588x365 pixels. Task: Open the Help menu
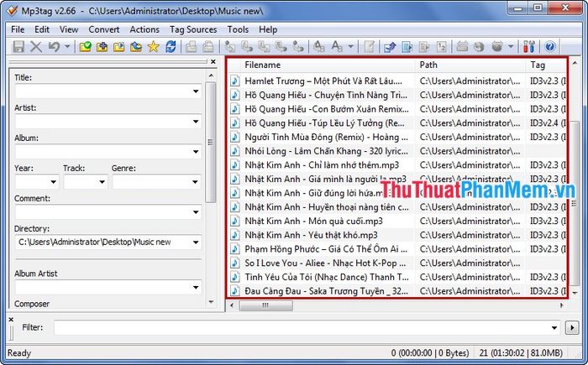[268, 29]
